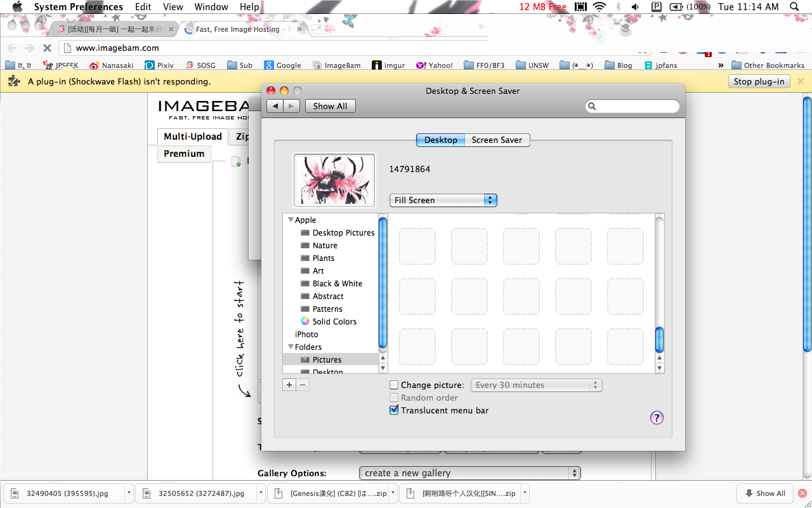
Task: Open the 32505652 (3272487).jpg download
Action: [197, 493]
